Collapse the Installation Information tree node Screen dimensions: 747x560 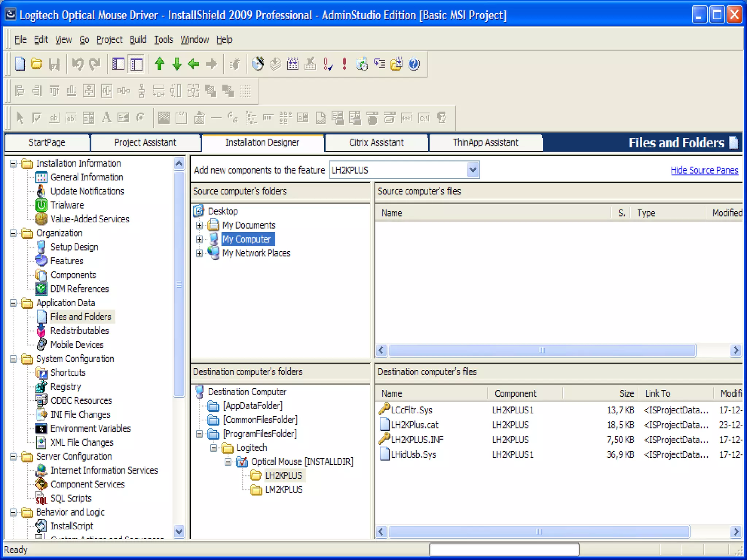tap(13, 163)
